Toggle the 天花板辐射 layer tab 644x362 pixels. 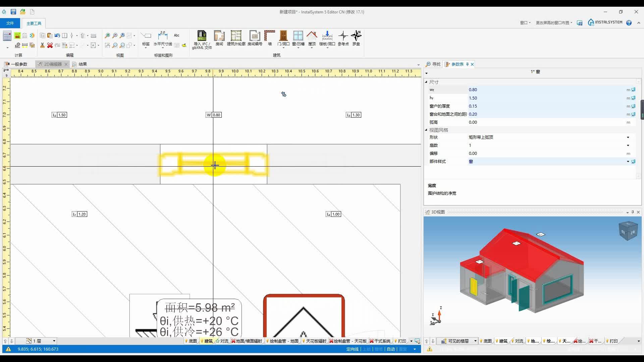(x=314, y=341)
